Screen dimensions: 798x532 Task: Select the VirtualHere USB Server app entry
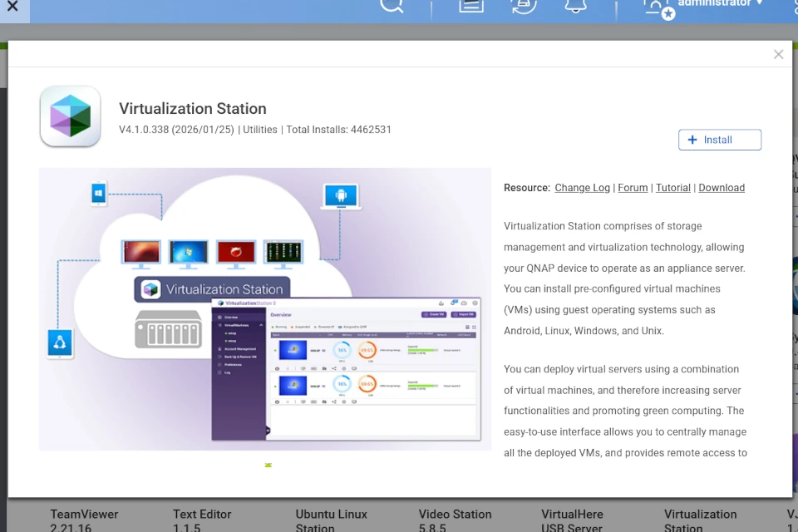[x=572, y=520]
